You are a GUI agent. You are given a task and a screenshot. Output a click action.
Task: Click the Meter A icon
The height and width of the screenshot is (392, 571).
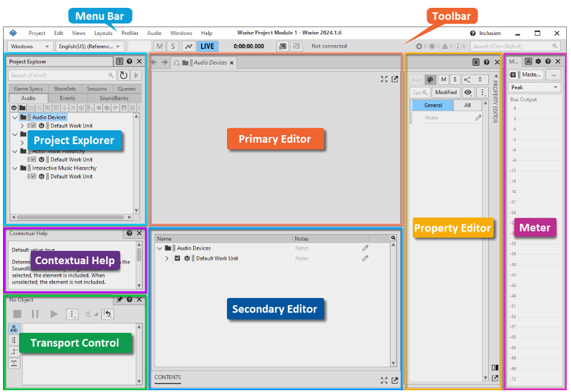pyautogui.click(x=528, y=62)
